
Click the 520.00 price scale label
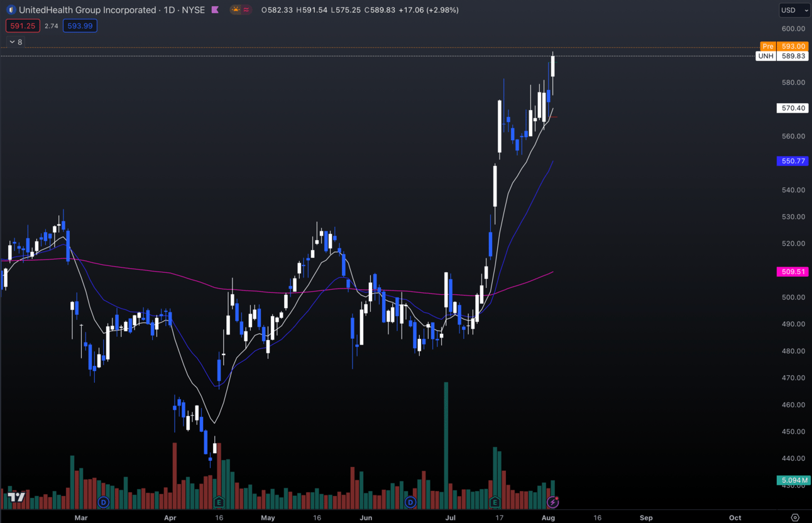(793, 243)
